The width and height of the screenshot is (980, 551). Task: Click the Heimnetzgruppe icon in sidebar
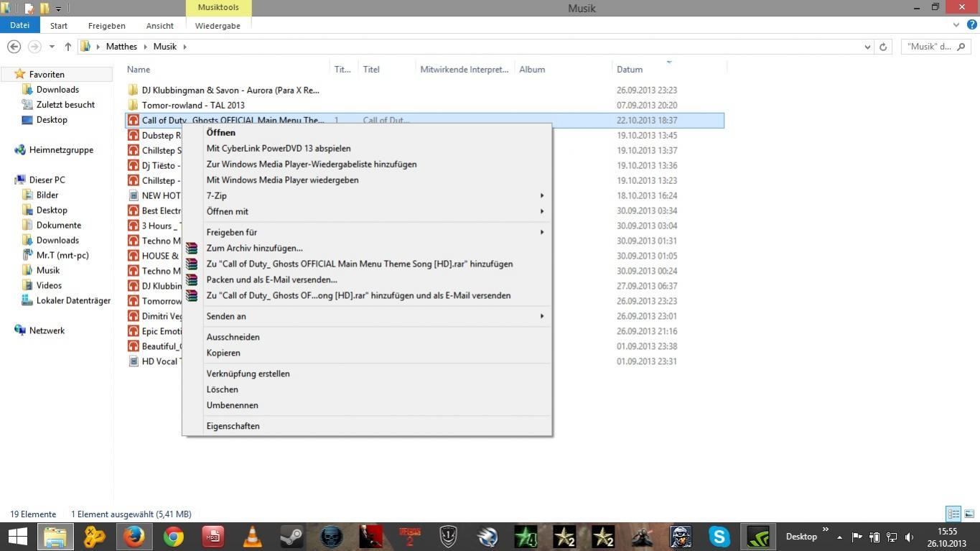20,149
